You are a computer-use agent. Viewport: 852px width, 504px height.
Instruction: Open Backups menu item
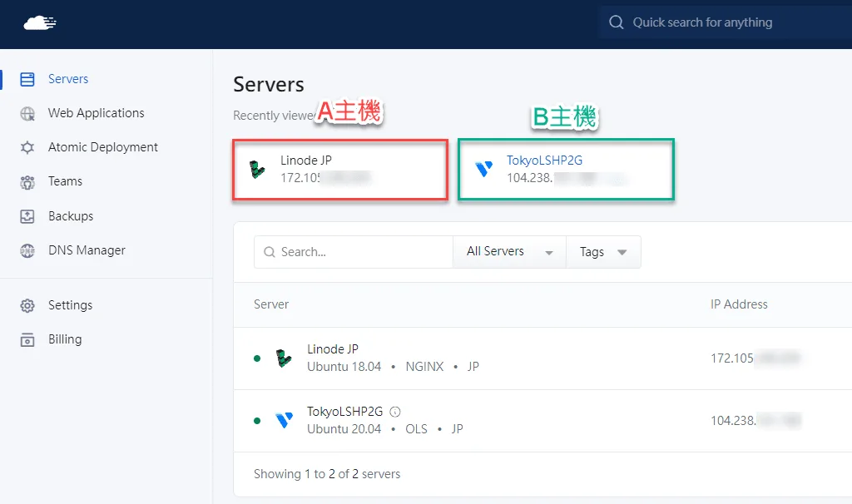tap(71, 216)
